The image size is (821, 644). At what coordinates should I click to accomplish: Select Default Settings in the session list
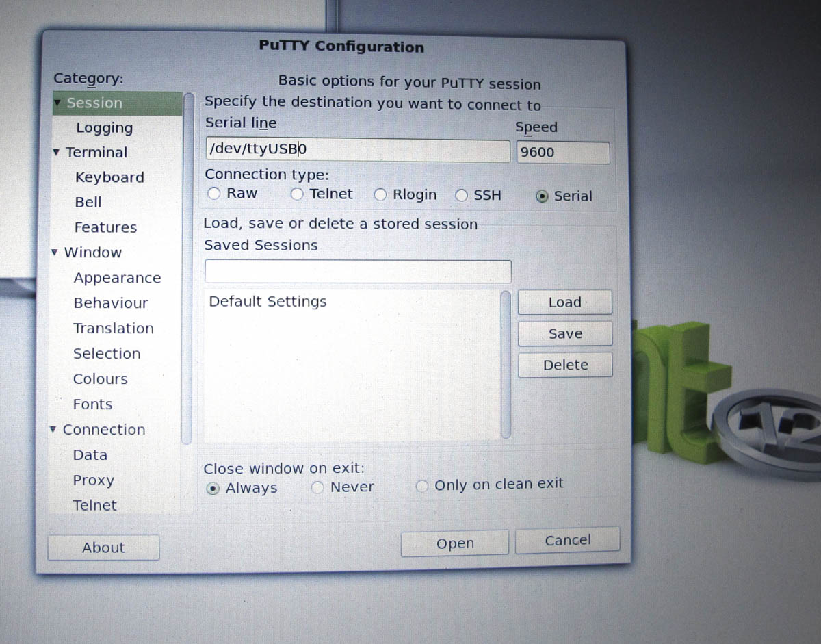coord(267,301)
